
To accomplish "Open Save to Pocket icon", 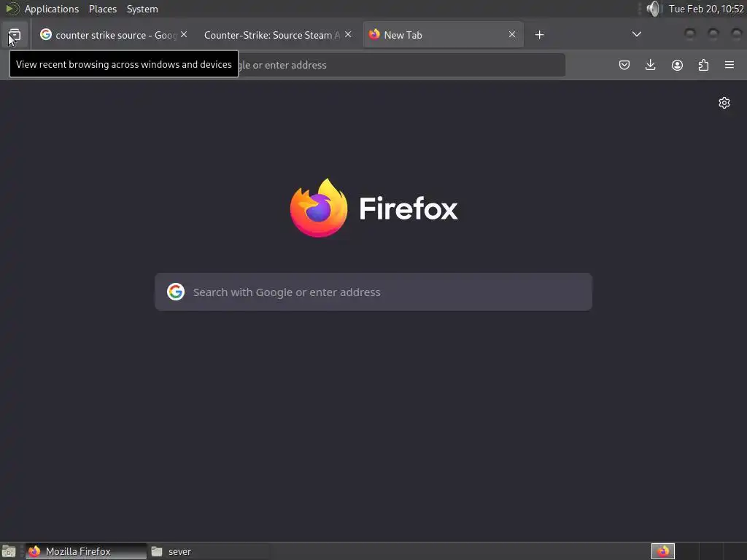I will [x=624, y=65].
